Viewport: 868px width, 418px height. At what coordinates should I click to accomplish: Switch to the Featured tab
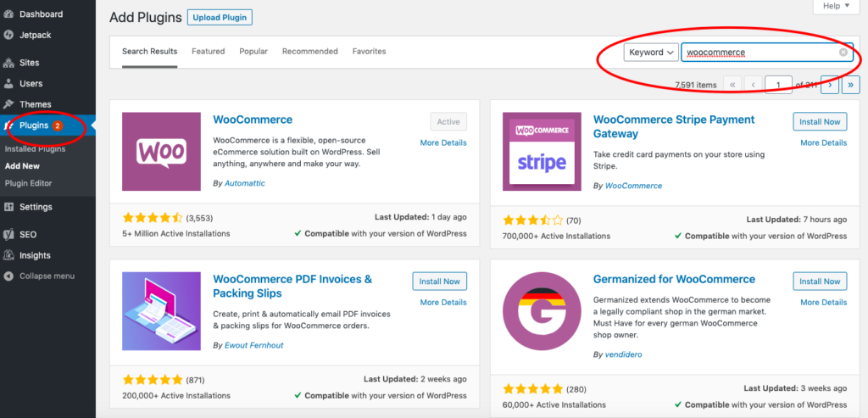pyautogui.click(x=209, y=52)
